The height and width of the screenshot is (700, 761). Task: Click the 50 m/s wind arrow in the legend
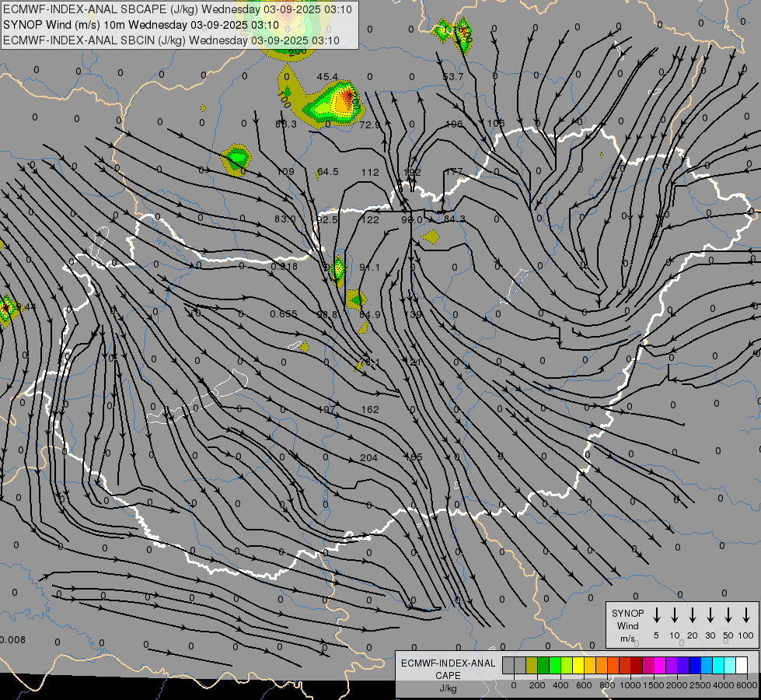728,615
